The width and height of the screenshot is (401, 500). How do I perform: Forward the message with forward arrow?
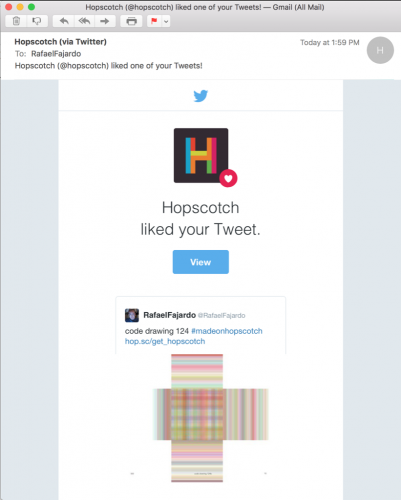pos(105,21)
